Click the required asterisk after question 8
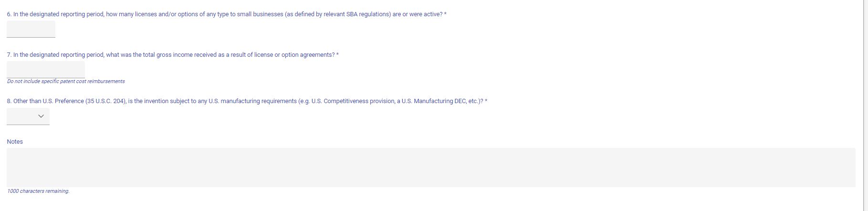The width and height of the screenshot is (868, 211). point(486,101)
